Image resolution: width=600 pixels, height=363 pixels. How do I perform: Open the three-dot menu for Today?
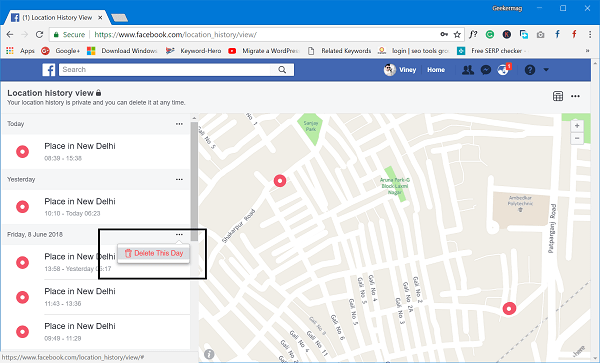pyautogui.click(x=179, y=124)
